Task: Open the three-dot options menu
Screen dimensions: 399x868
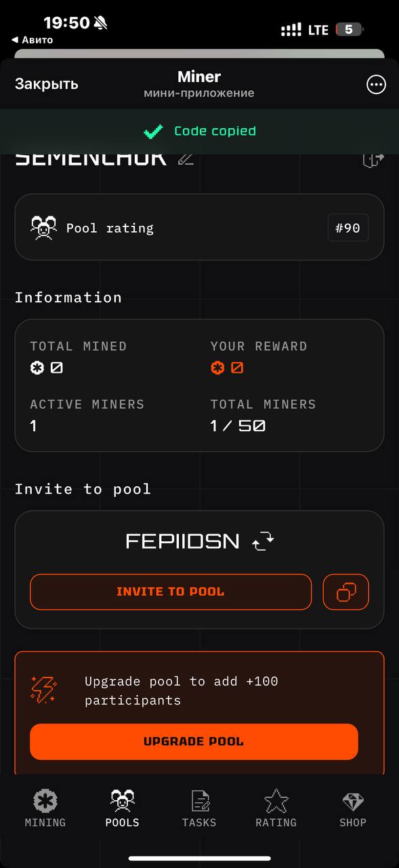Action: coord(376,85)
